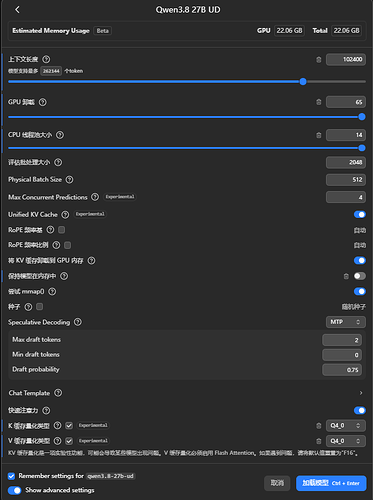Show help for Speculative Decoding

(78, 322)
